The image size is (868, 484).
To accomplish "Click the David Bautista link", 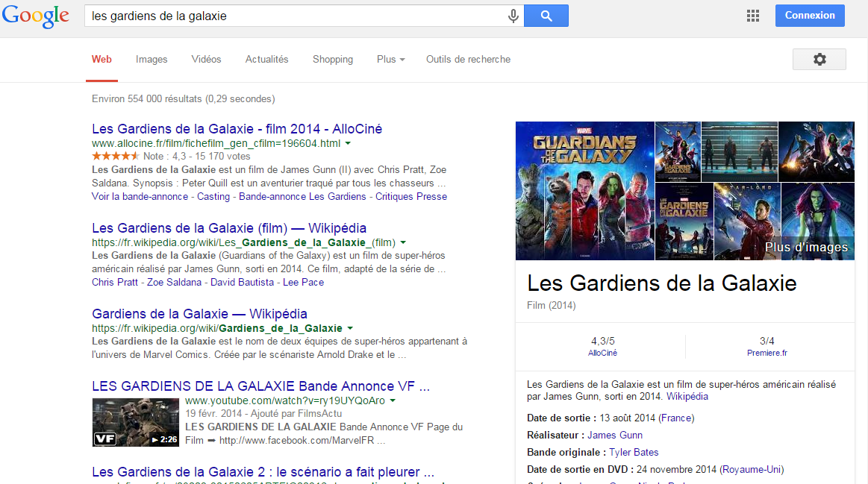I will 242,282.
